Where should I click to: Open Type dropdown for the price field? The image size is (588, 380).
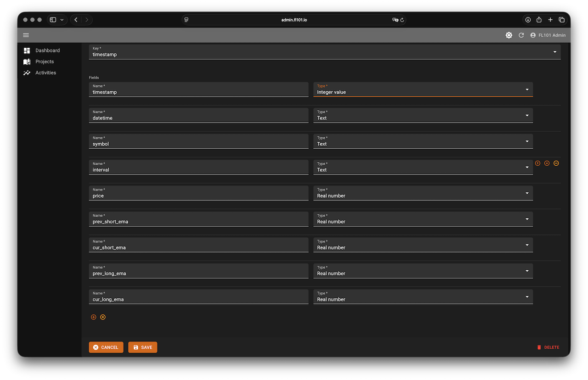coord(423,193)
